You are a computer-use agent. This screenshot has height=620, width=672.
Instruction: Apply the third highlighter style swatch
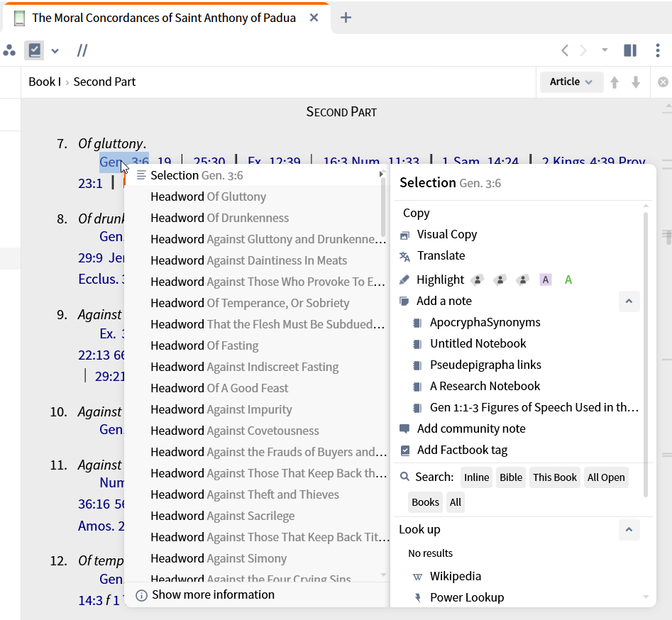coord(523,279)
